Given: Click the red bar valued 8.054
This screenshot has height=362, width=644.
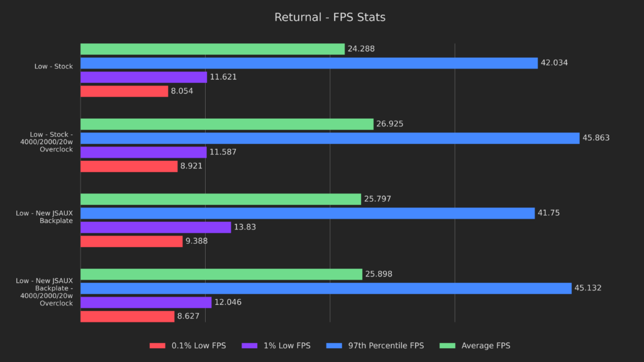Looking at the screenshot, I should (x=124, y=91).
